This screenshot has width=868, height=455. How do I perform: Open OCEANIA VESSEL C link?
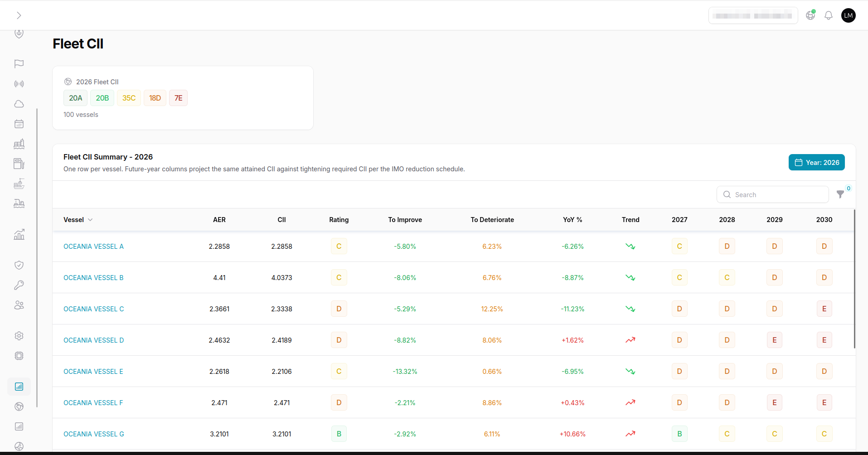[x=94, y=309]
